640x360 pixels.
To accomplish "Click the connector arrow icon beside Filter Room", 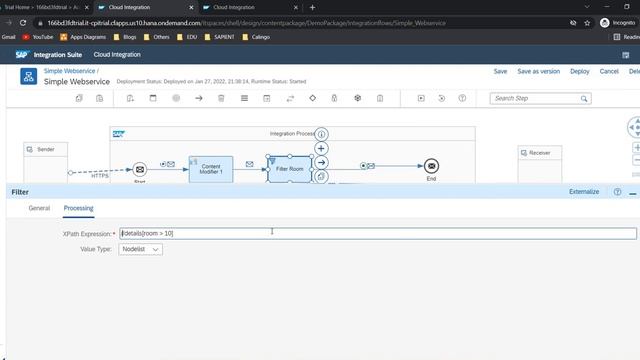I will 322,163.
